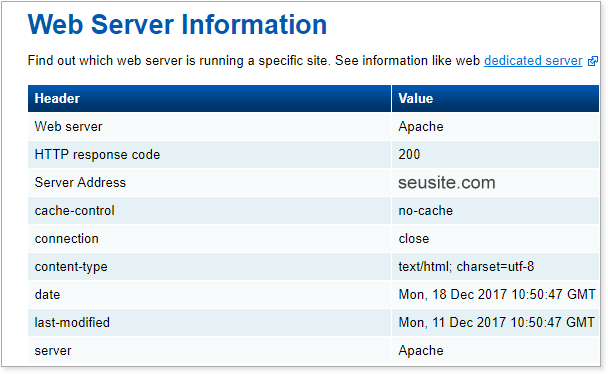Select the seusite.com address value
Image resolution: width=608 pixels, height=374 pixels.
[x=447, y=183]
